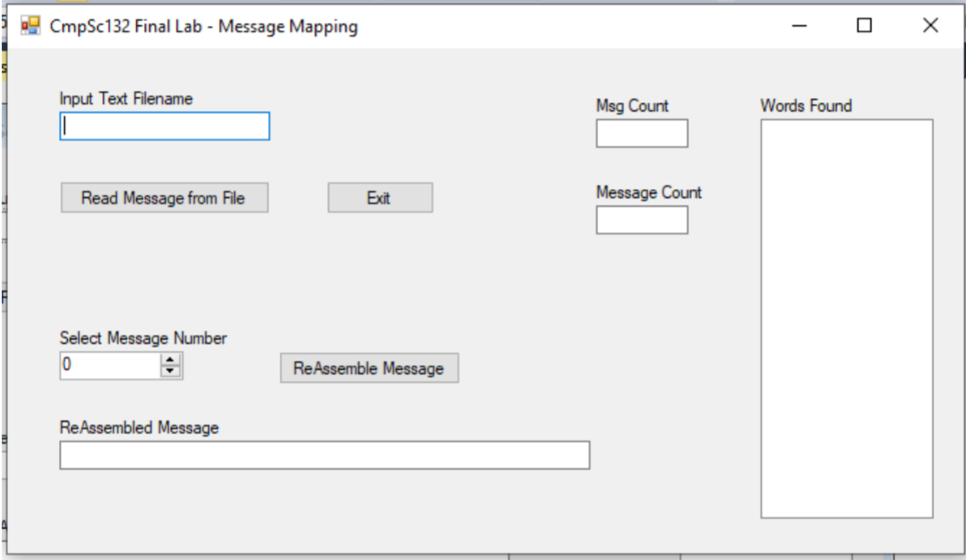Increment the message number with the up arrow
This screenshot has height=560, width=966.
coord(170,361)
